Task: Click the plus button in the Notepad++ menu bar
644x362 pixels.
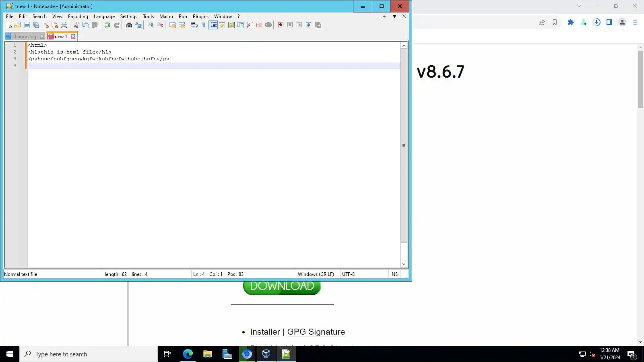Action: 384,16
